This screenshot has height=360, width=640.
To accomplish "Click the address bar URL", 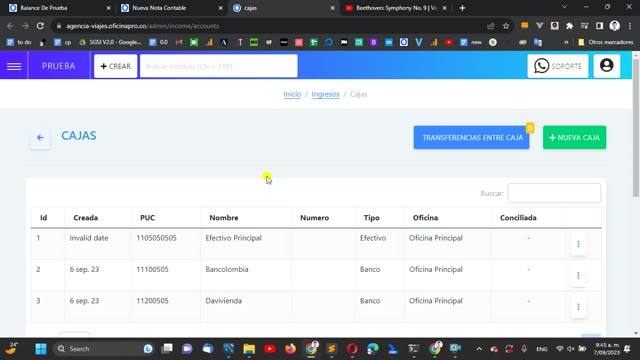I will [x=142, y=26].
